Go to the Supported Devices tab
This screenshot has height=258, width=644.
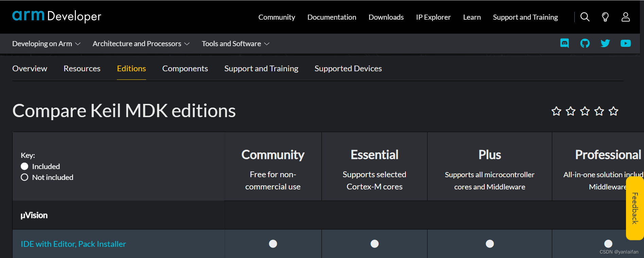(x=348, y=69)
